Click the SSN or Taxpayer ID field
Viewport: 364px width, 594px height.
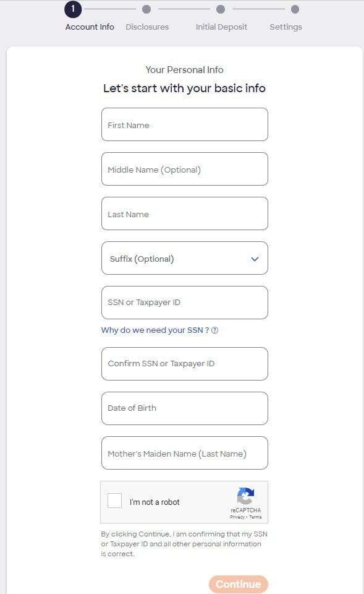coord(184,302)
